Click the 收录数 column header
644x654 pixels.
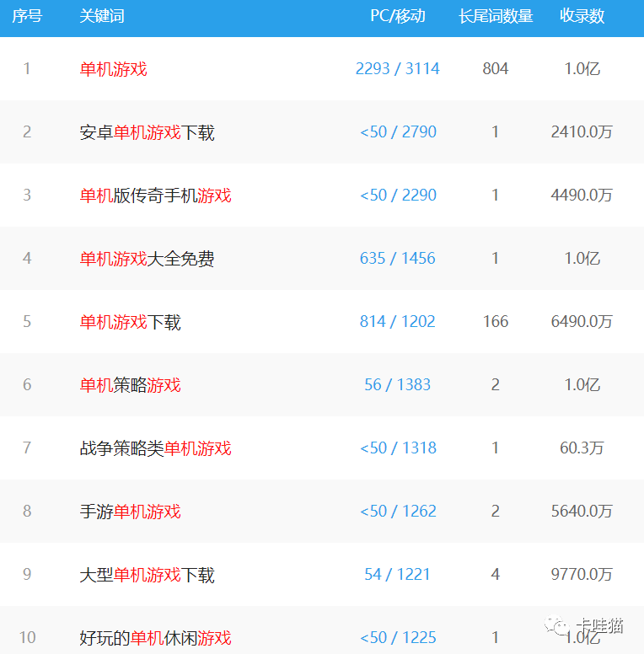click(582, 16)
